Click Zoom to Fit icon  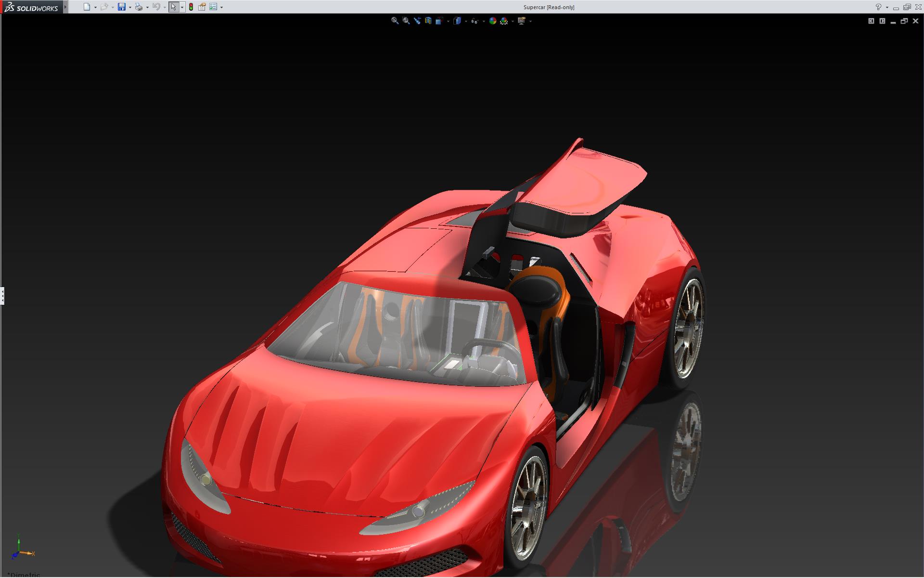(395, 21)
